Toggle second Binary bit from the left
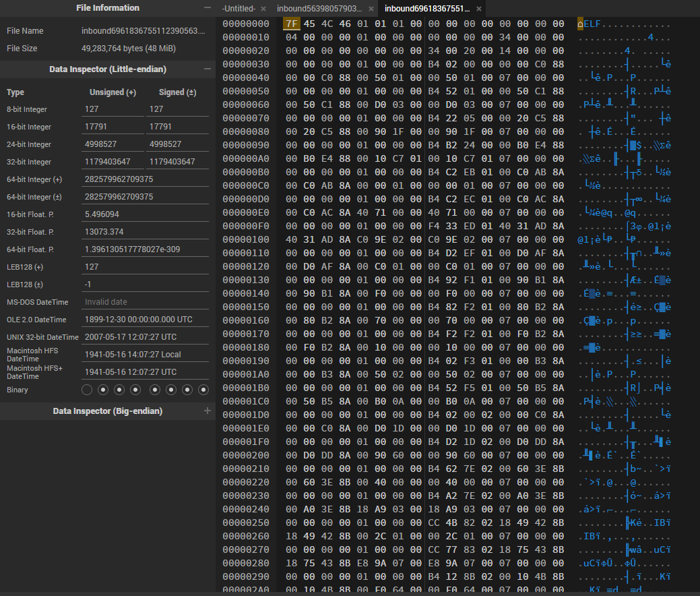This screenshot has width=700, height=596. point(103,390)
